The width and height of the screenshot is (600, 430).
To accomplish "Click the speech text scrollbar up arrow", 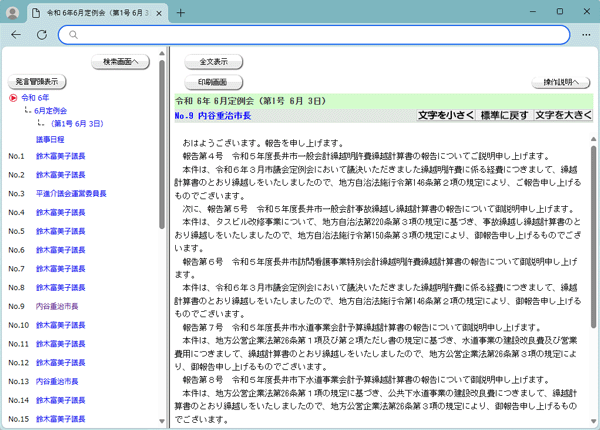I will [593, 139].
